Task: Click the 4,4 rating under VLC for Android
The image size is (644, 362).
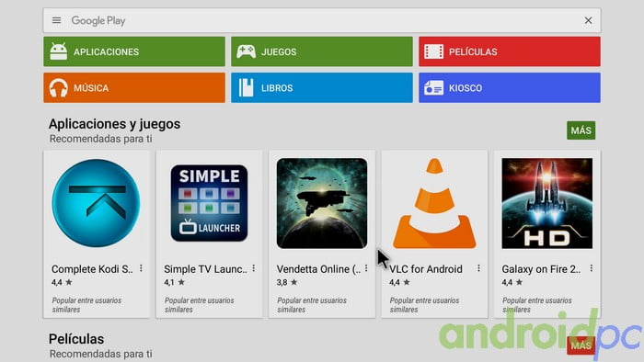Action: tap(399, 282)
